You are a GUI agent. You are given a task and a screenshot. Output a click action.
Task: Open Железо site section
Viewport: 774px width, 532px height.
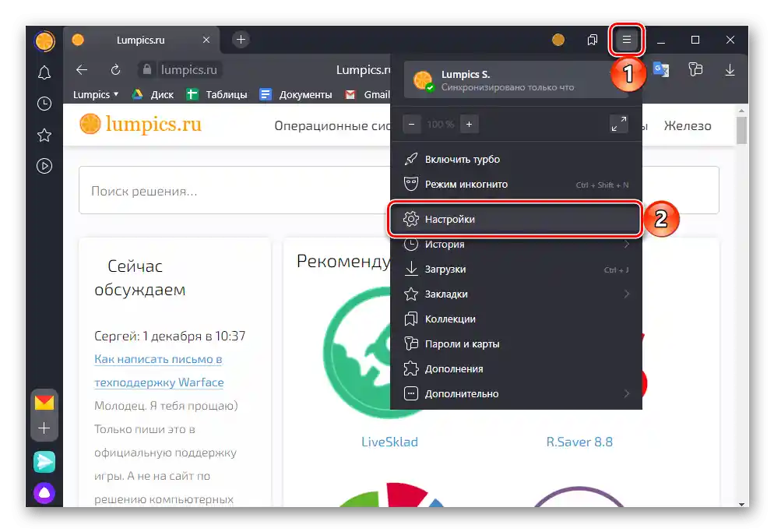click(688, 125)
